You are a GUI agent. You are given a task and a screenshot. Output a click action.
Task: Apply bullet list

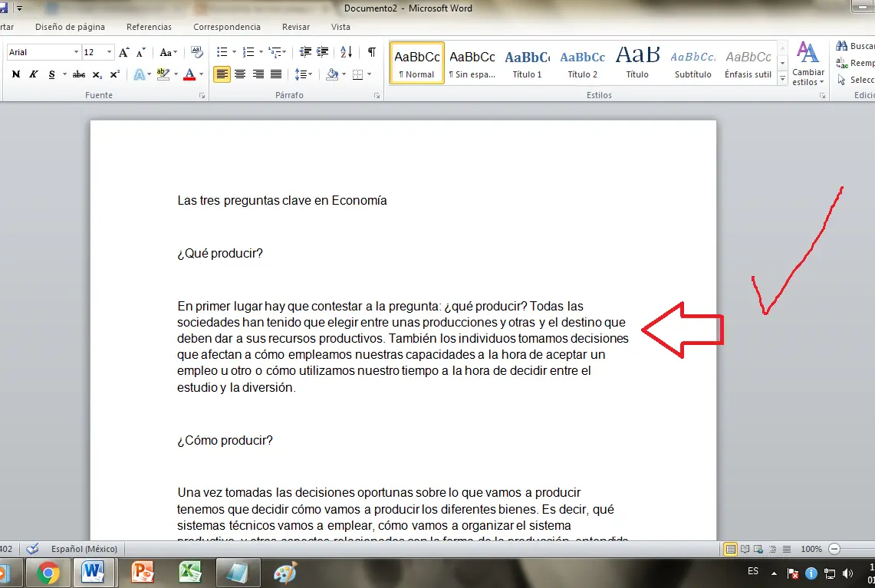pyautogui.click(x=222, y=52)
